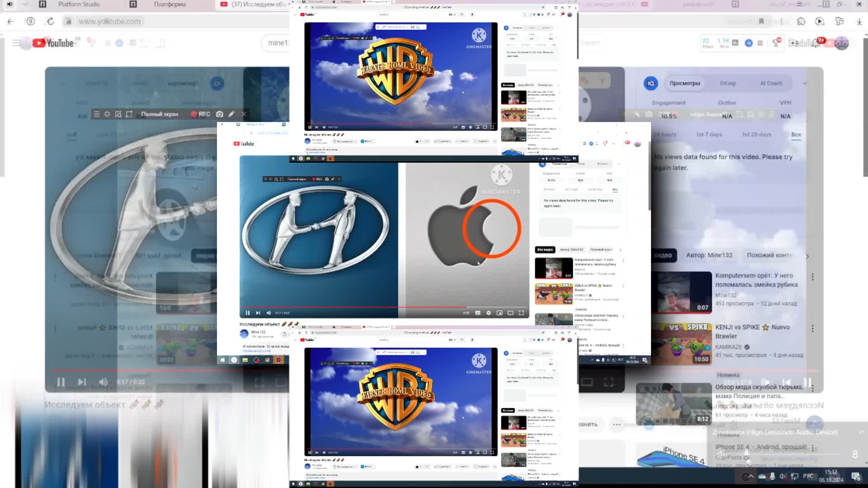Go back with the browser back arrow
868x488 pixels.
[x=11, y=21]
